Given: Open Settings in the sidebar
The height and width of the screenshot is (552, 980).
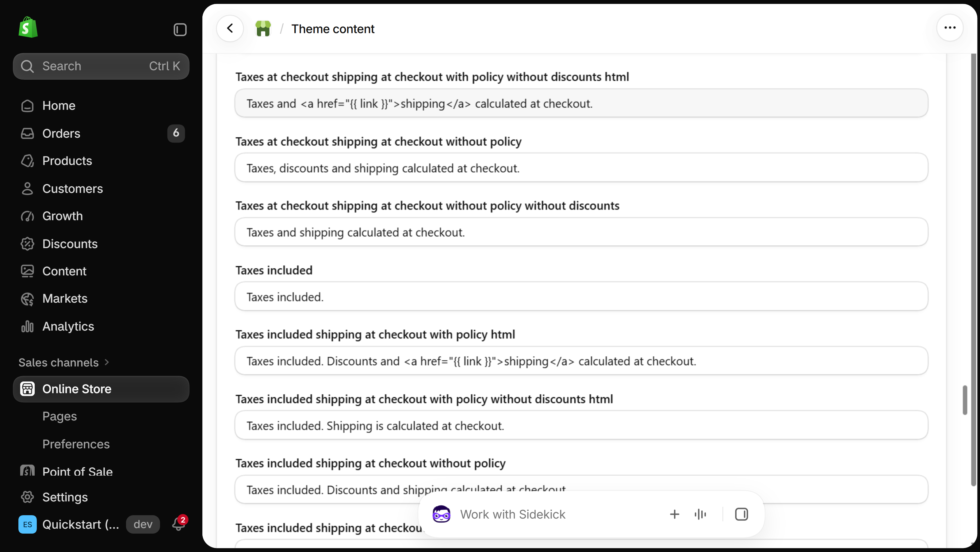Looking at the screenshot, I should click(x=101, y=497).
